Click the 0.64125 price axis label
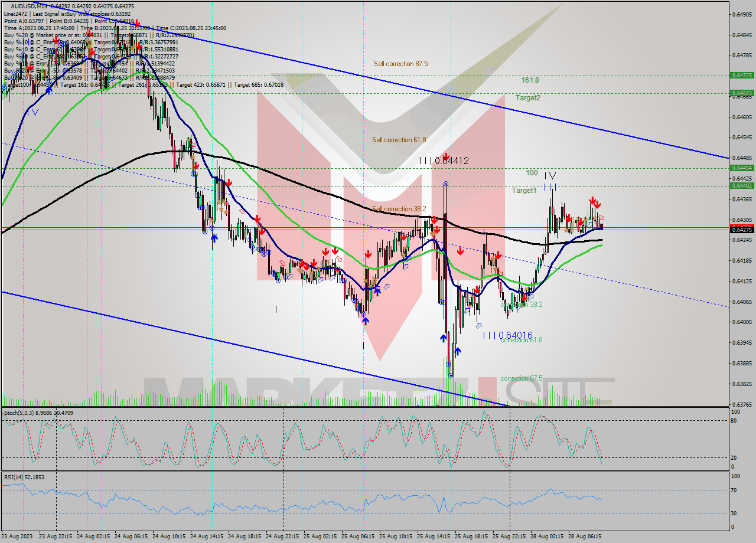756x543 pixels. click(x=742, y=281)
